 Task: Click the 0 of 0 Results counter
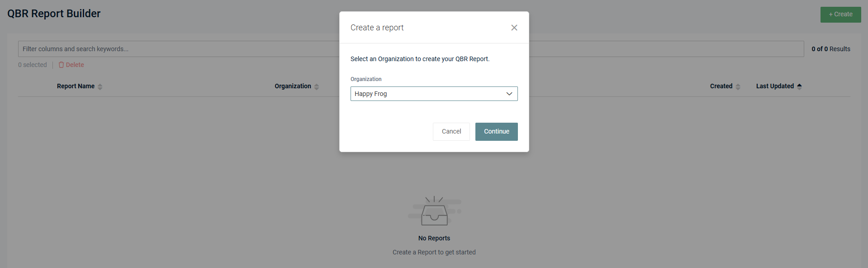click(x=830, y=49)
